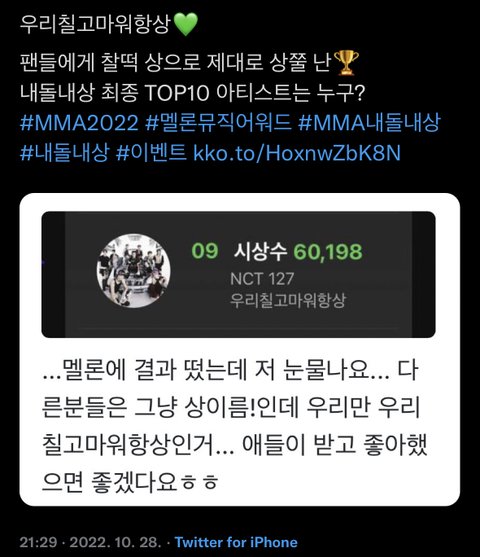This screenshot has height=557, width=480.
Task: Open the quoted post text about 멜론 결과
Action: [234, 426]
